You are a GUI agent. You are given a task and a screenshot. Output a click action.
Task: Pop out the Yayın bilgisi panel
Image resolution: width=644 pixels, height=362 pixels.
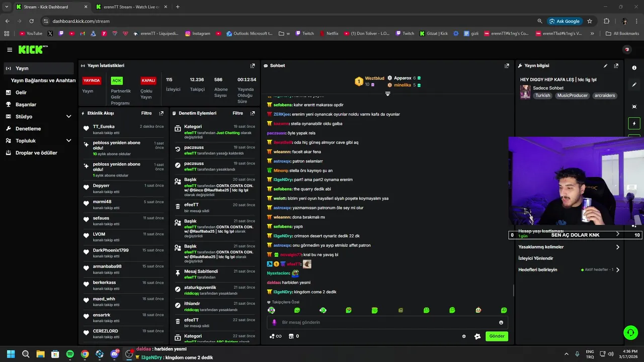click(616, 66)
